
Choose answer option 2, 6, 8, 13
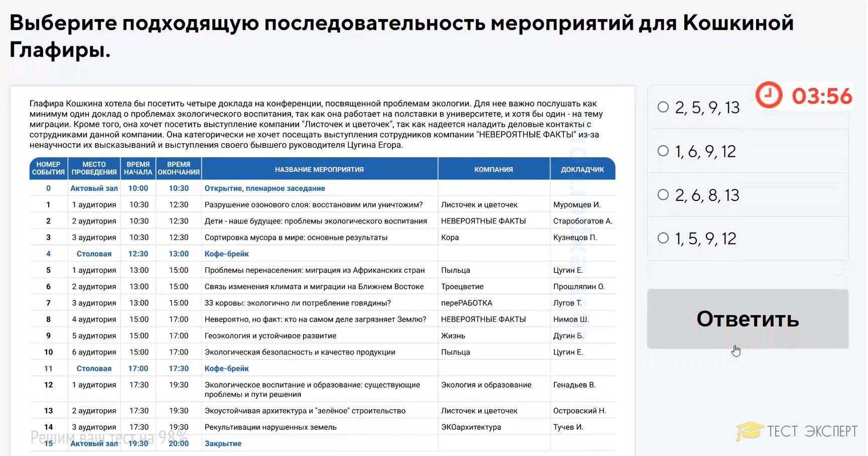663,194
